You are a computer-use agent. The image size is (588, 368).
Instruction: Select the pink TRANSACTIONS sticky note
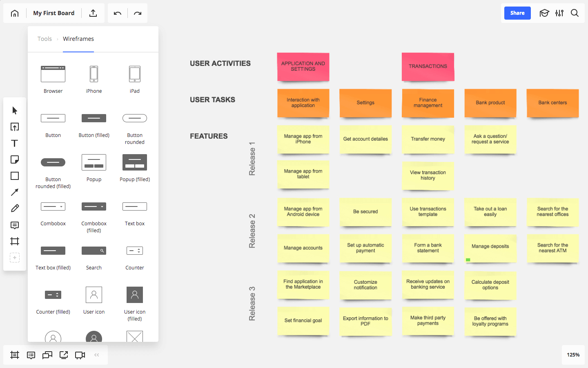428,67
